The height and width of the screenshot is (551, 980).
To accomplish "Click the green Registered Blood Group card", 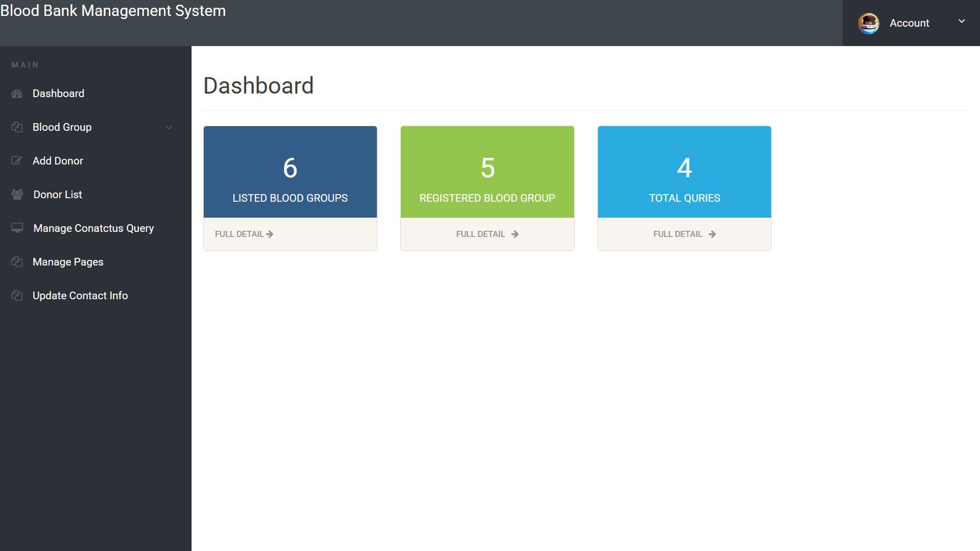I will (488, 172).
